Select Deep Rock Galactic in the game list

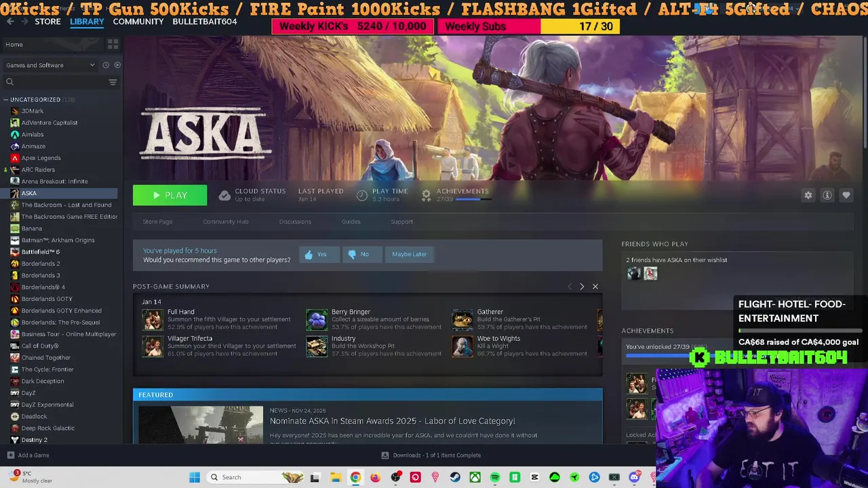(x=48, y=428)
